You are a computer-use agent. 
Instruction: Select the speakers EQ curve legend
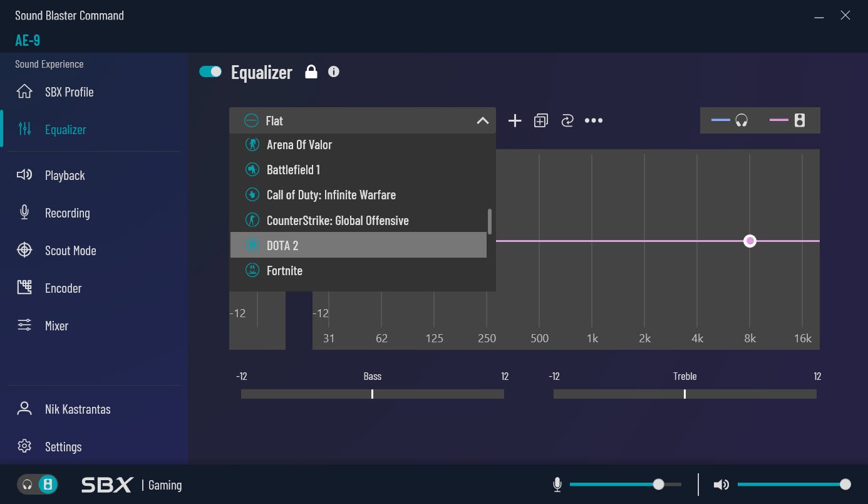[787, 120]
